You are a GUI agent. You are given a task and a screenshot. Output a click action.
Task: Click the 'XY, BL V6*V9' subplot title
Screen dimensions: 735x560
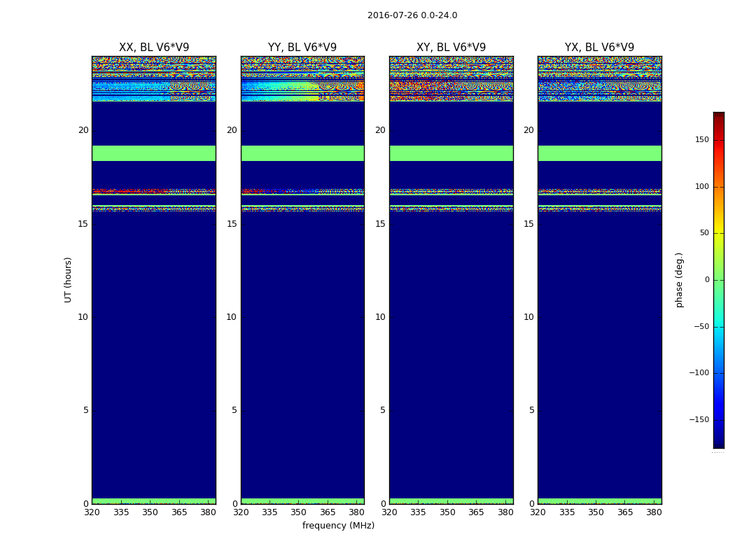[451, 48]
